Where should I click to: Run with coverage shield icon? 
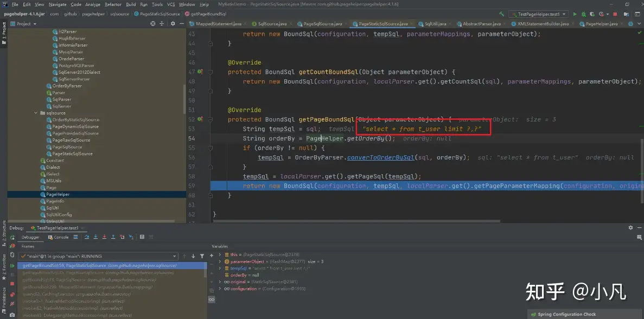pyautogui.click(x=592, y=14)
